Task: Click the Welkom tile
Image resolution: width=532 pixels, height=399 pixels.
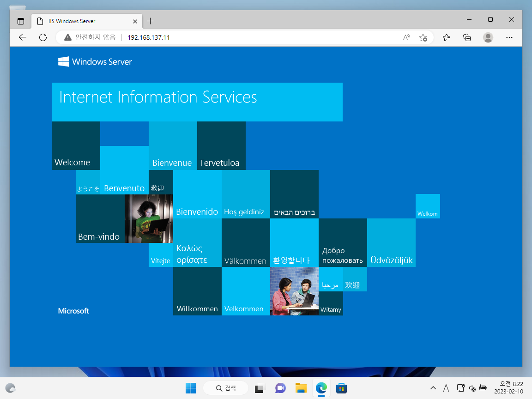Action: pos(428,206)
